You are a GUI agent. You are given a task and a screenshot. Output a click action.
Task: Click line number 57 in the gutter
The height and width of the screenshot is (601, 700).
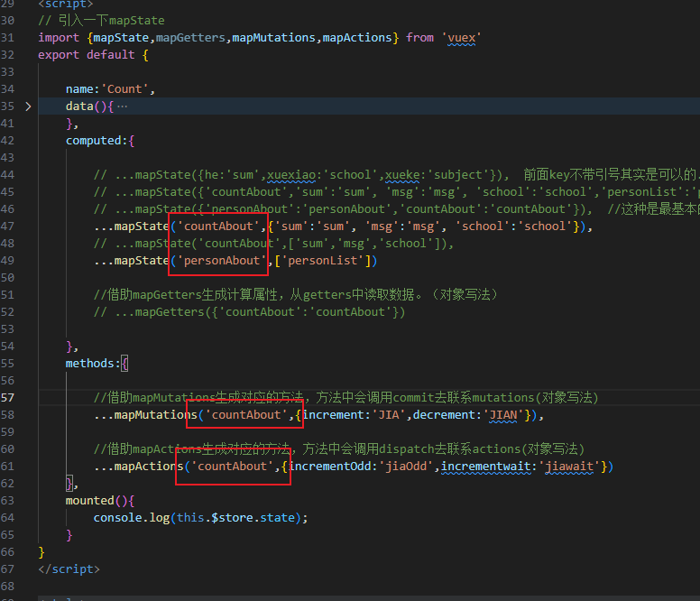7,397
